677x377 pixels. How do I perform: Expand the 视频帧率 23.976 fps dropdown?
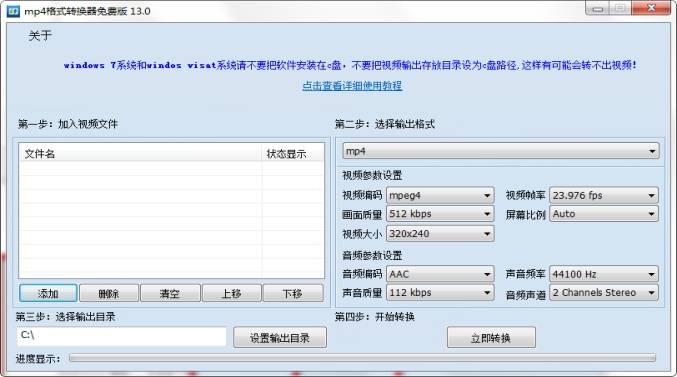[x=604, y=195]
